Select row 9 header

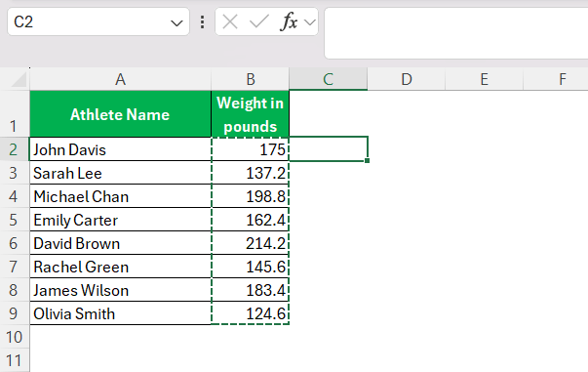pyautogui.click(x=15, y=313)
